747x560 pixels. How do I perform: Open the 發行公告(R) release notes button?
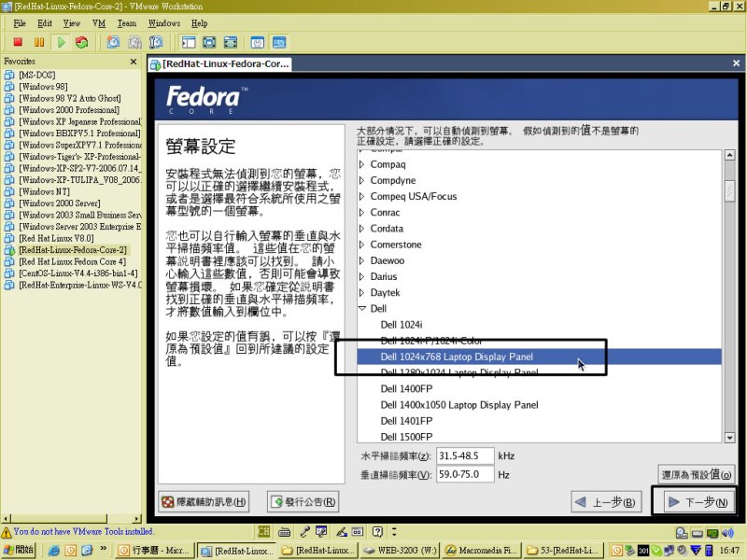point(303,502)
